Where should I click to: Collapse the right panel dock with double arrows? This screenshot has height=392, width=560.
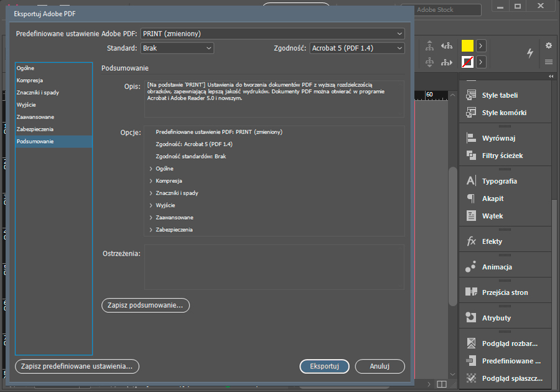tap(551, 76)
